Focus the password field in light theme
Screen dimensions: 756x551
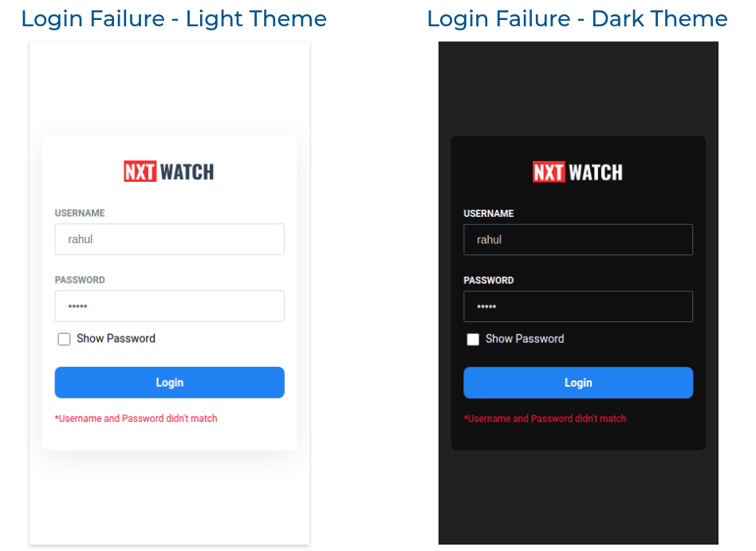point(170,306)
